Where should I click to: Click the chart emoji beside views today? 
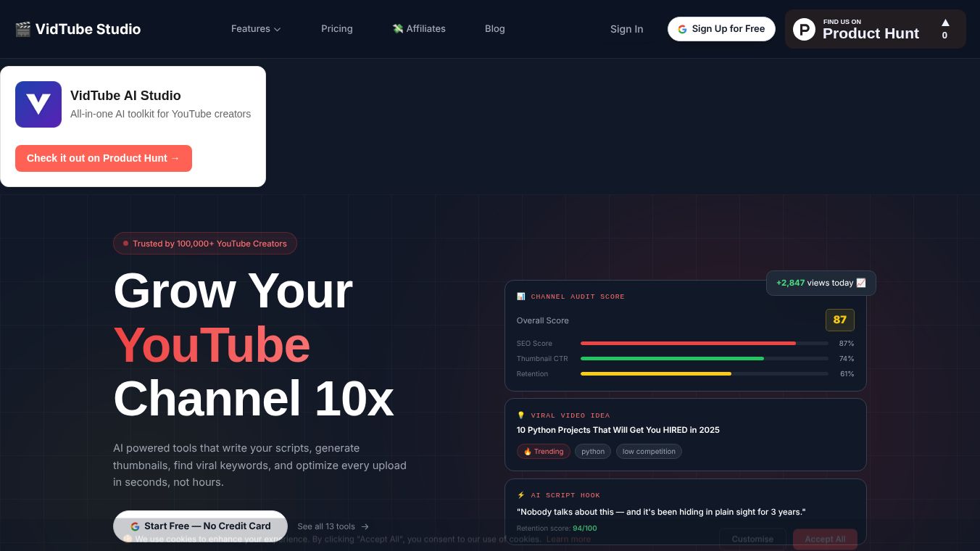861,283
